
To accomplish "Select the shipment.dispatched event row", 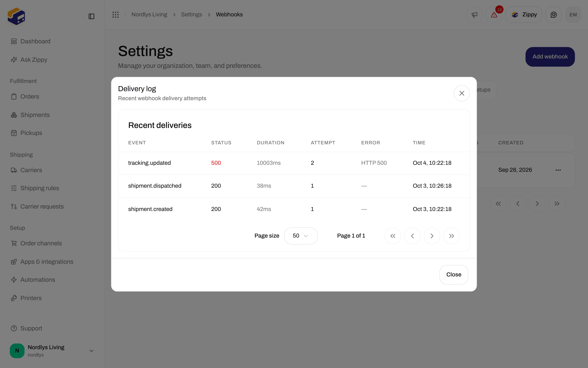I will (x=294, y=186).
